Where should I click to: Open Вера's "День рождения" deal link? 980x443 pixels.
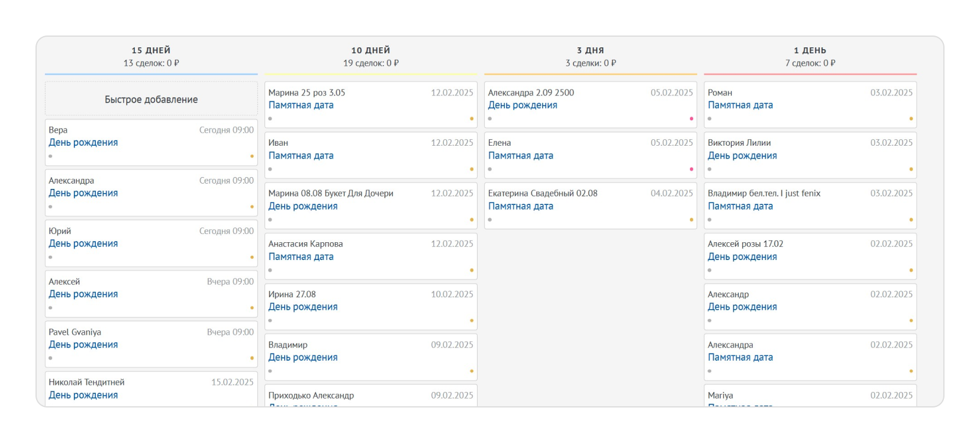(83, 143)
